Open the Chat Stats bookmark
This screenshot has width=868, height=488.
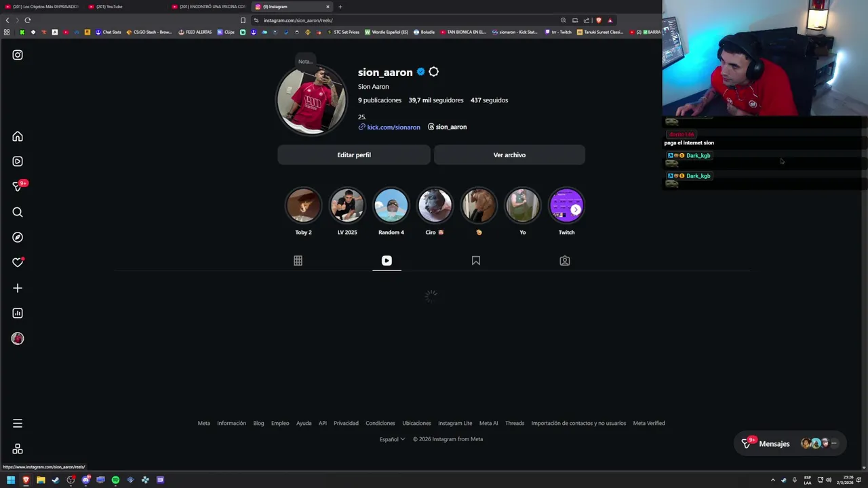coord(108,32)
